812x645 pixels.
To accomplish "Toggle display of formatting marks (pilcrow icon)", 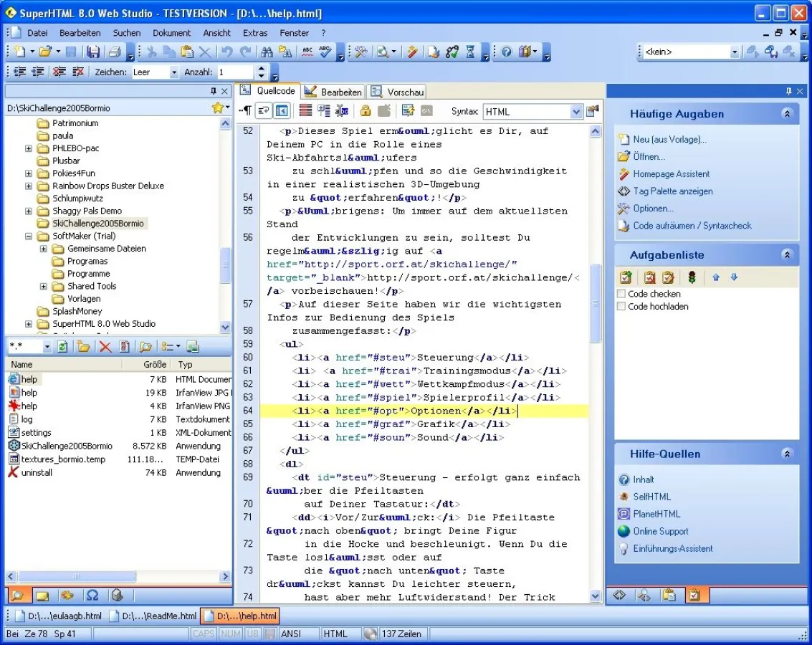I will [244, 111].
